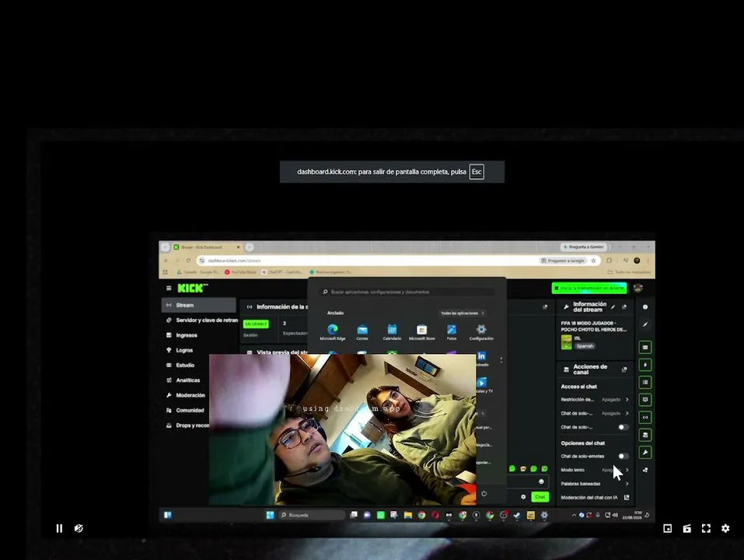The width and height of the screenshot is (744, 560).
Task: Open Microsoft Edge from the Start menu
Action: (x=333, y=332)
